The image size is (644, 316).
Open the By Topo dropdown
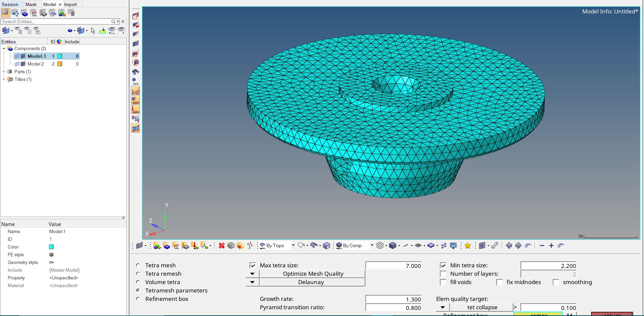[293, 245]
